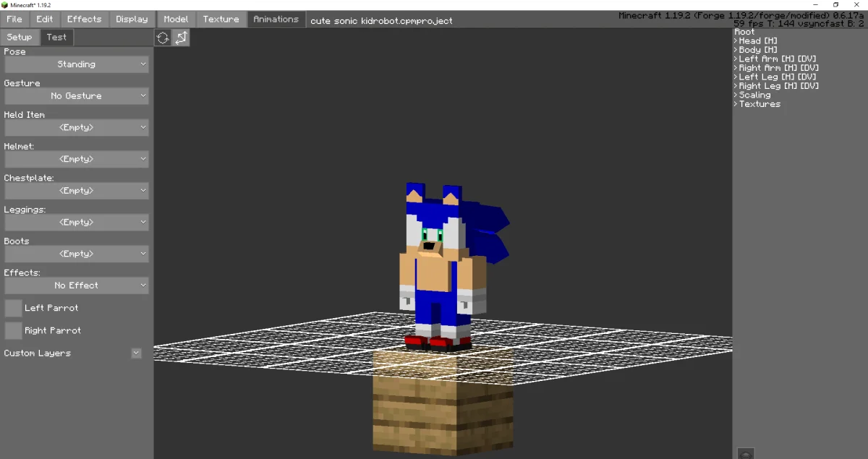Expand the Body [H] tree node
868x459 pixels.
coord(736,50)
